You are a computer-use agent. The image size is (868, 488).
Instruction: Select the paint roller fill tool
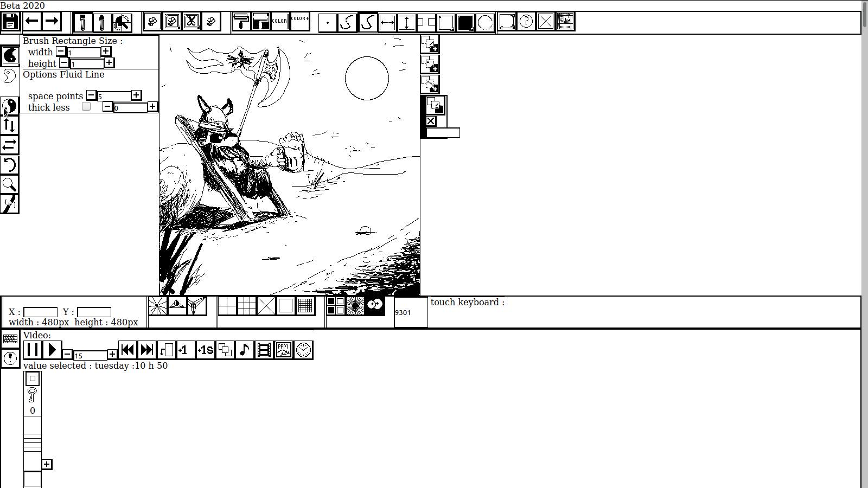(x=240, y=22)
